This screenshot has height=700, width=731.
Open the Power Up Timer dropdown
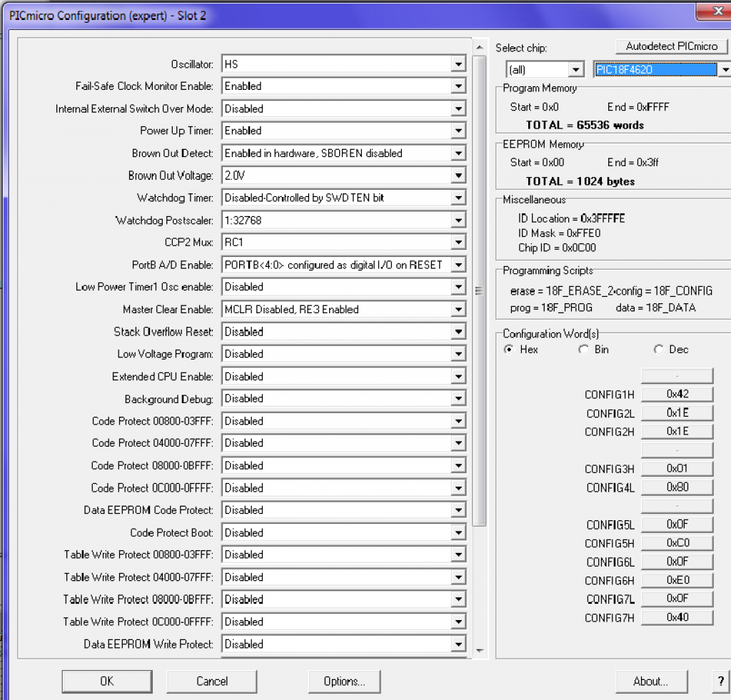point(343,131)
